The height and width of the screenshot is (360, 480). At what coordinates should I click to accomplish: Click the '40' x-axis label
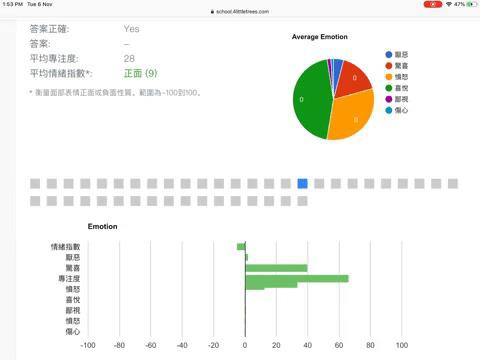pos(308,345)
